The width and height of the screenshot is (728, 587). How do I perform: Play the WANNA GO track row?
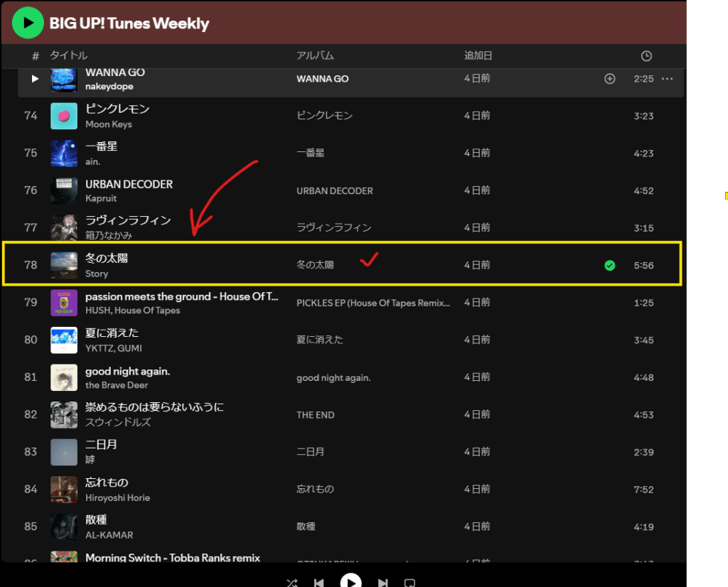[35, 79]
